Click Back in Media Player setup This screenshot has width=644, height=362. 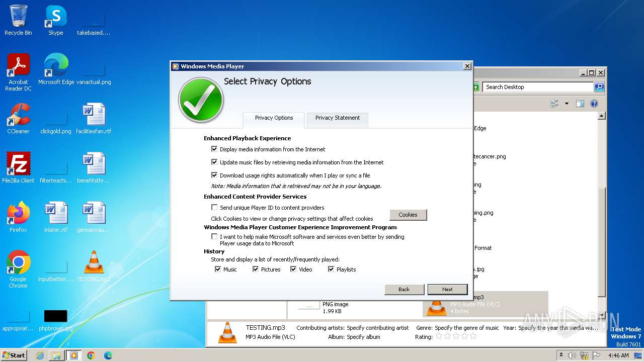(x=404, y=290)
